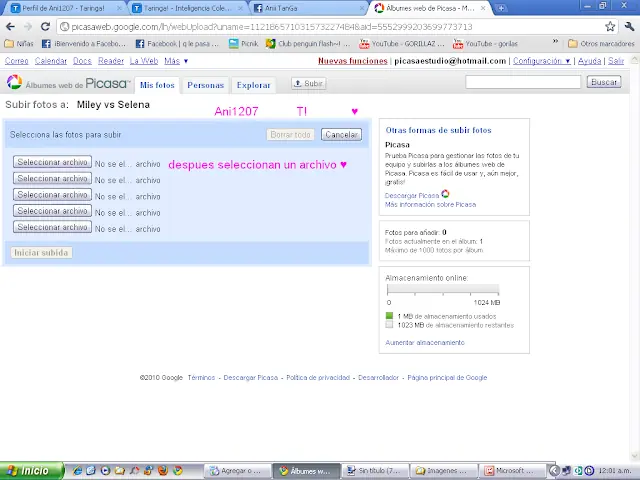The width and height of the screenshot is (640, 480).
Task: Open the Niñas bookmarks folder
Action: coord(20,44)
